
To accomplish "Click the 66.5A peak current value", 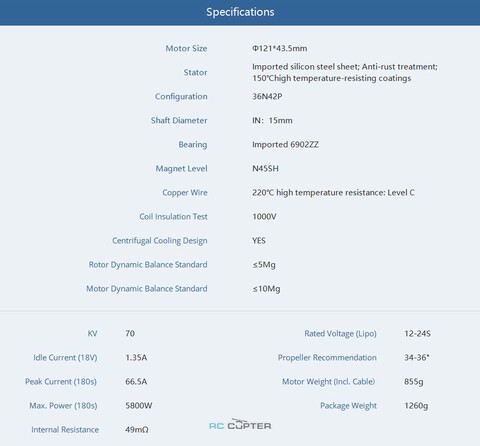I will point(136,382).
